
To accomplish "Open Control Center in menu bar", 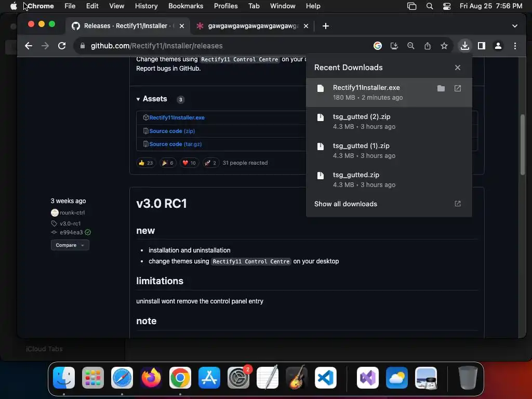I will 447,6.
